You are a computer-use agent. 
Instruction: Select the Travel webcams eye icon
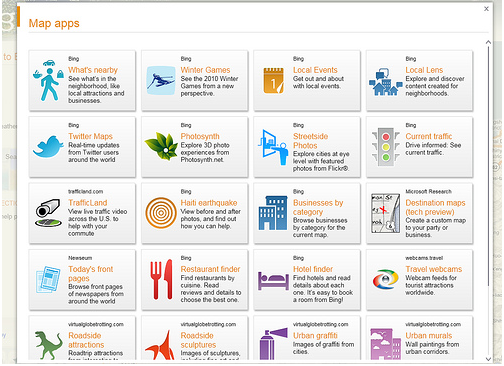(x=386, y=279)
